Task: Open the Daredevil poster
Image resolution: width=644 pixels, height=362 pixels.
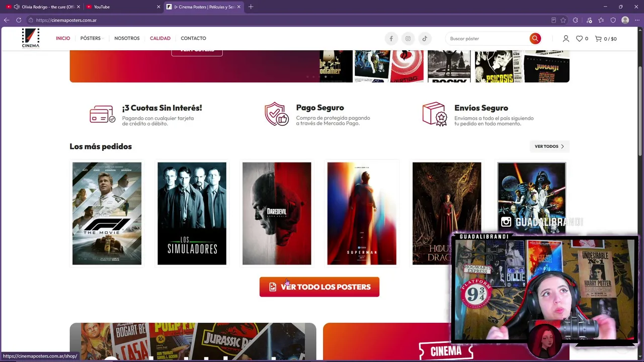Action: pos(277,213)
